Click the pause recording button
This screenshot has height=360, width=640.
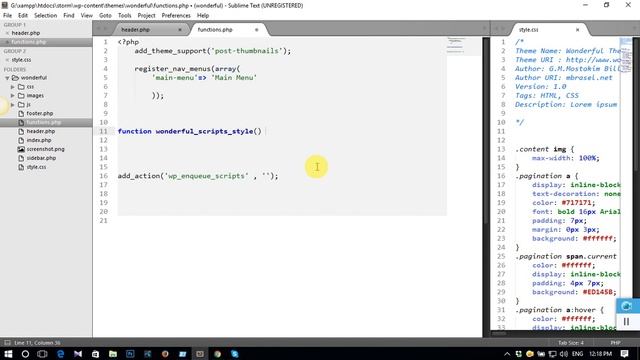click(x=627, y=322)
